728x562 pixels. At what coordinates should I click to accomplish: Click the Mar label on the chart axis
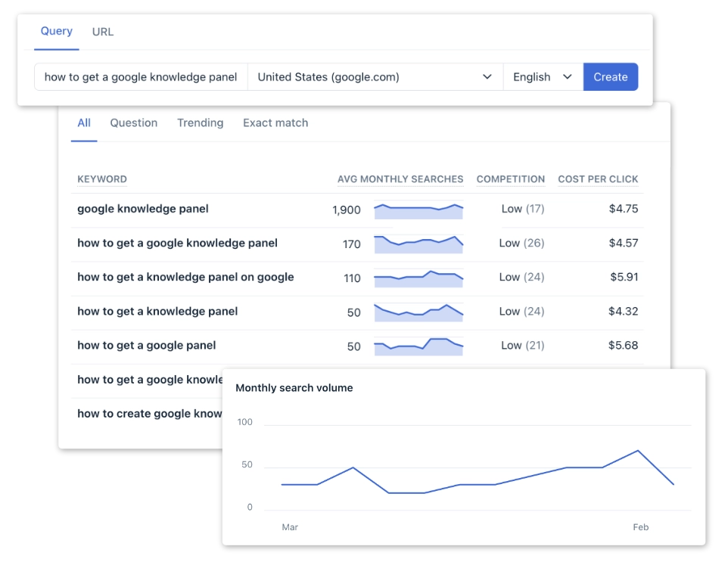(x=290, y=527)
